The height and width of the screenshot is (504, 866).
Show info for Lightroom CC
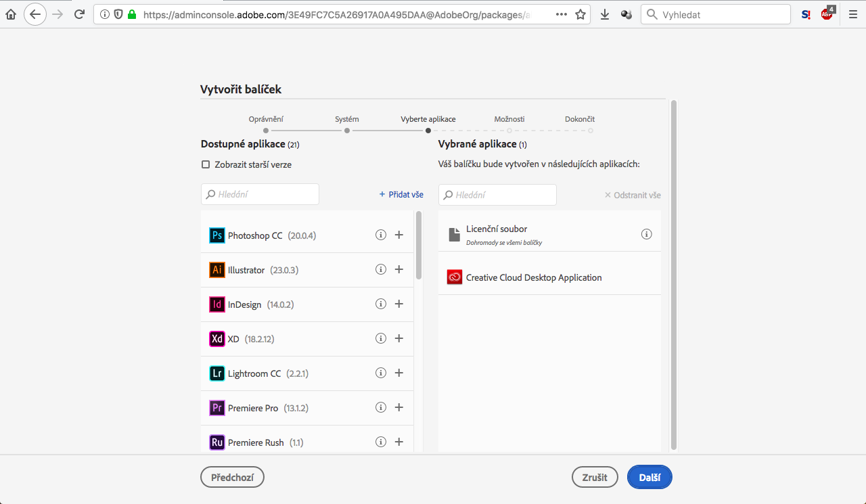click(381, 373)
